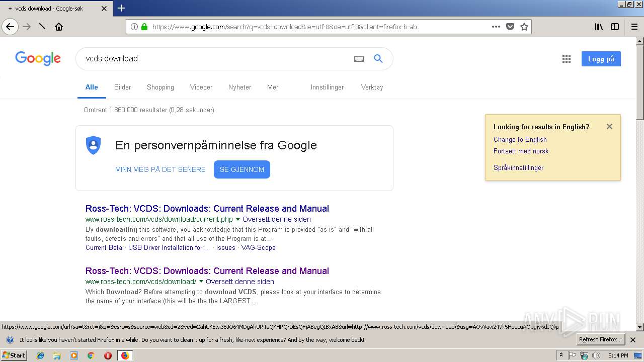Select the Alle results tab
Screen dimensions: 644x362
[x=92, y=87]
